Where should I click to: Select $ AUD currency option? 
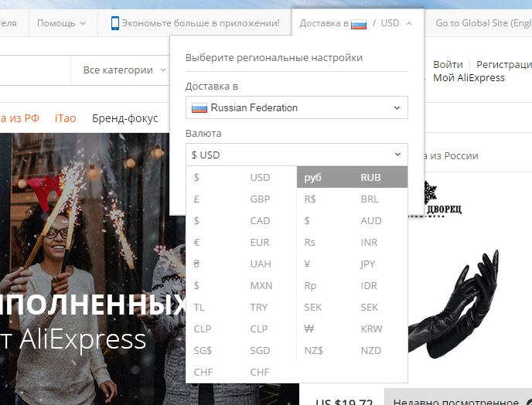click(352, 220)
